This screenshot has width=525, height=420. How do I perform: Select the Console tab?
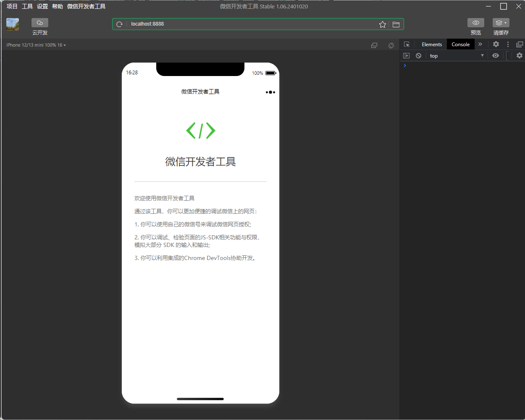(461, 45)
